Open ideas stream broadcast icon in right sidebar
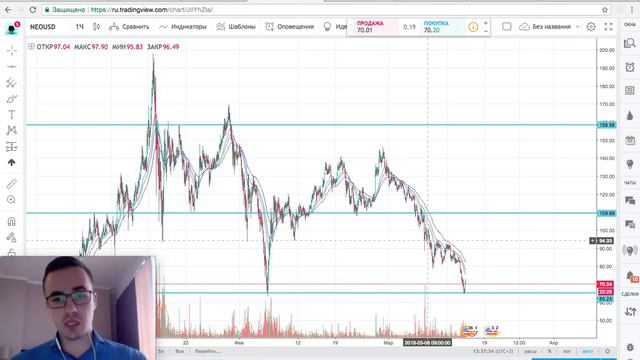 click(630, 250)
